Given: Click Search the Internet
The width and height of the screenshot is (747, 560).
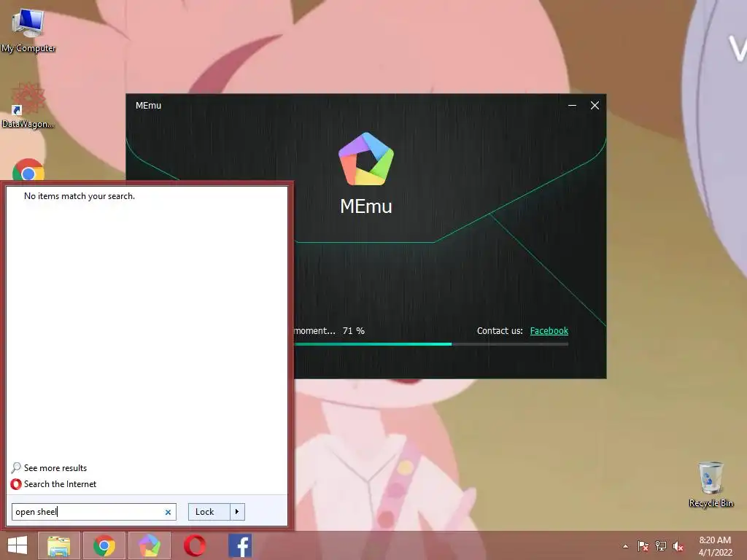Looking at the screenshot, I should pos(60,484).
